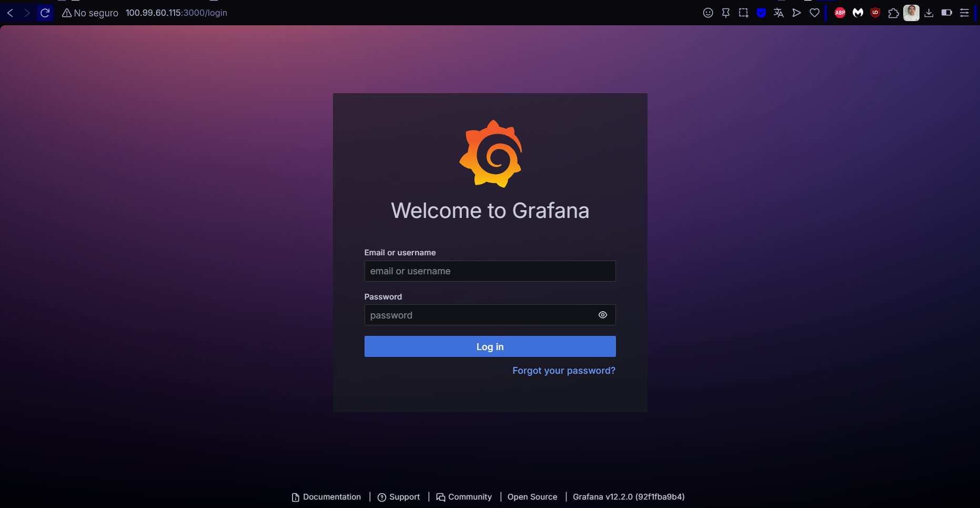Open the browser downloads icon
The width and height of the screenshot is (980, 508).
(x=929, y=13)
